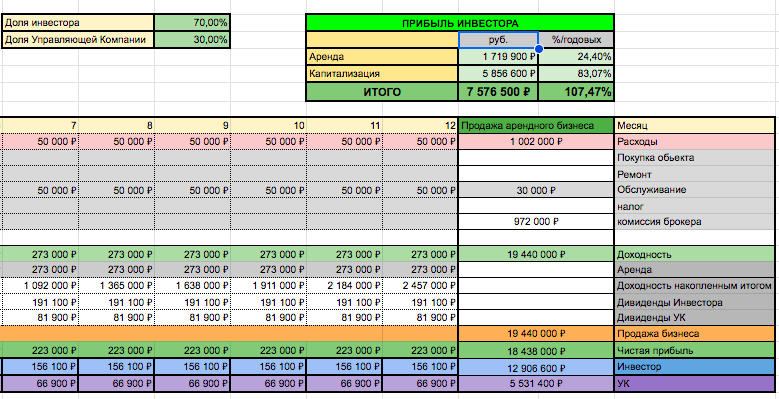Select the 'руб.' header cell
This screenshot has width=779, height=399.
tap(498, 40)
